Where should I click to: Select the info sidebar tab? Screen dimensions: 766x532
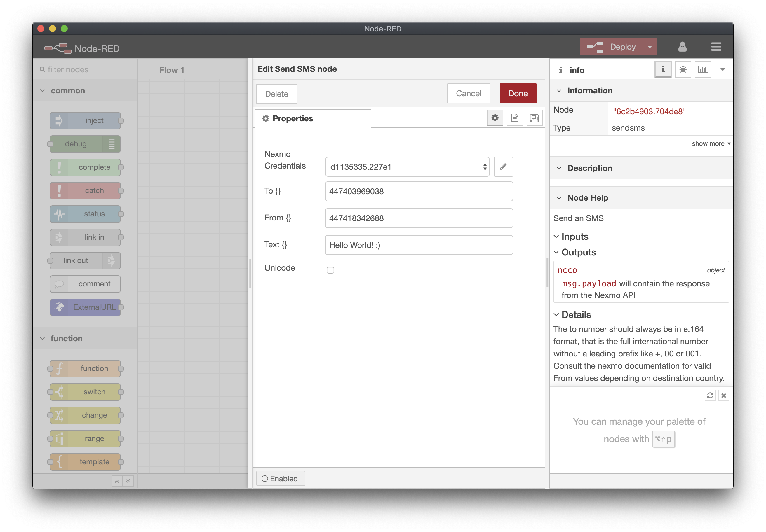[x=600, y=70]
